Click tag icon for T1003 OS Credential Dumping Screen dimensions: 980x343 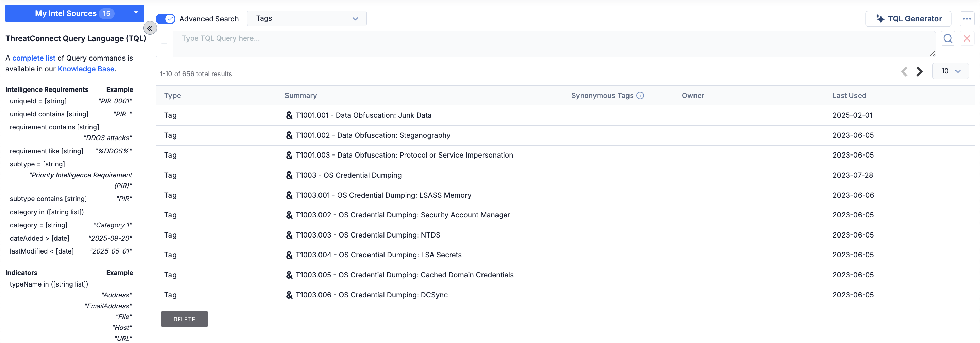289,175
